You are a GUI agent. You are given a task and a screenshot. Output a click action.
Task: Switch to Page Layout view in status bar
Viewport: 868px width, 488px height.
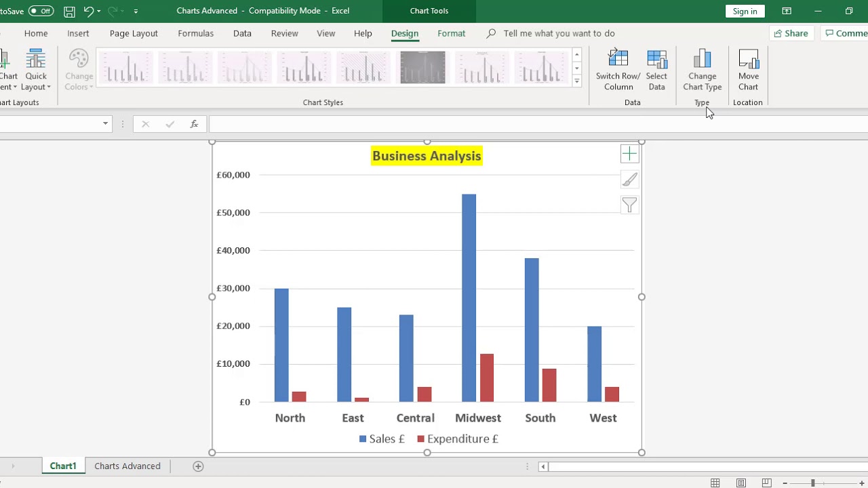click(741, 483)
